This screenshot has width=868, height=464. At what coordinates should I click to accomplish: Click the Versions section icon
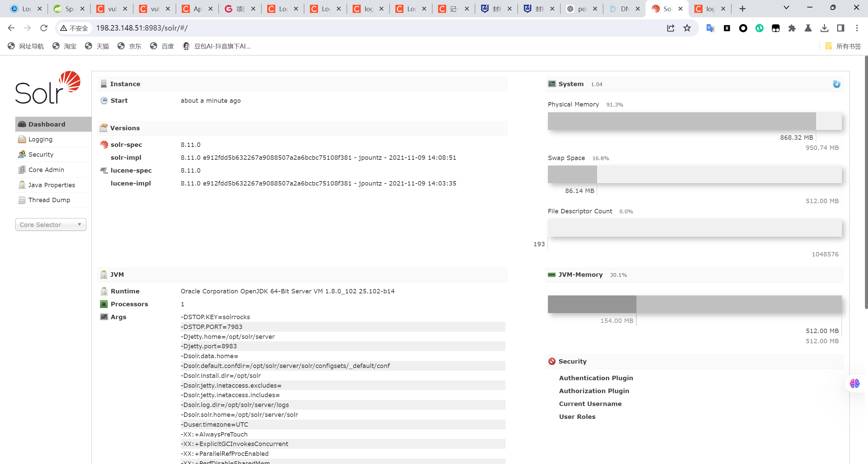104,128
